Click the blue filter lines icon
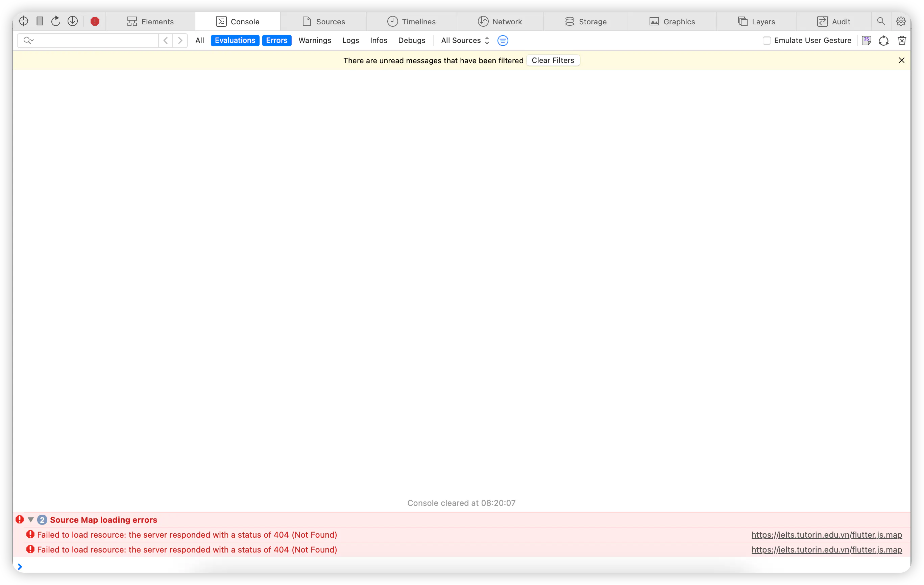Viewport: 924px width, 585px height. point(503,40)
